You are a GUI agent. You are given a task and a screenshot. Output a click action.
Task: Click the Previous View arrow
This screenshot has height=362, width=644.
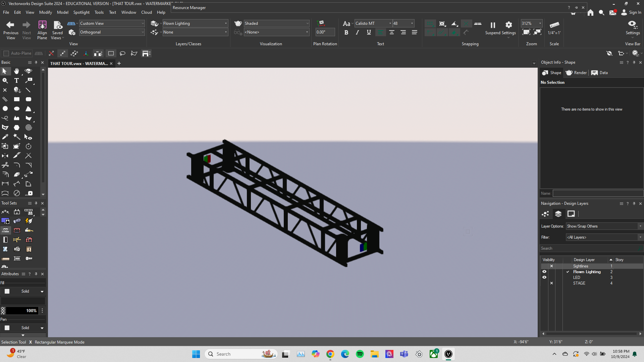coord(10,25)
